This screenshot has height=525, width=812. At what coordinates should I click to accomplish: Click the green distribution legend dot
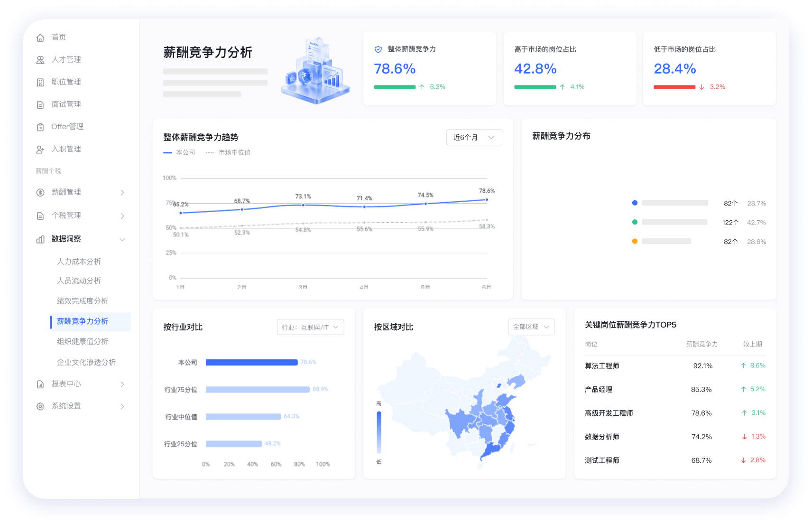pos(635,222)
